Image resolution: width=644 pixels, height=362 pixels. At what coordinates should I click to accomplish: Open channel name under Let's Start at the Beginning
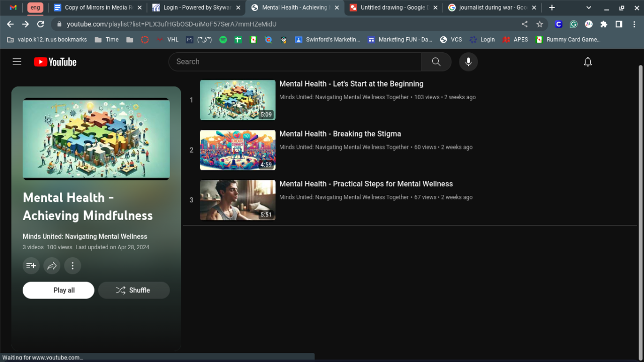(x=344, y=97)
